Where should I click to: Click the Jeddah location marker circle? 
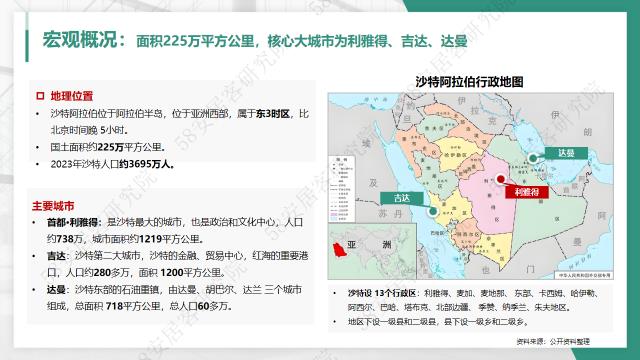[433, 211]
